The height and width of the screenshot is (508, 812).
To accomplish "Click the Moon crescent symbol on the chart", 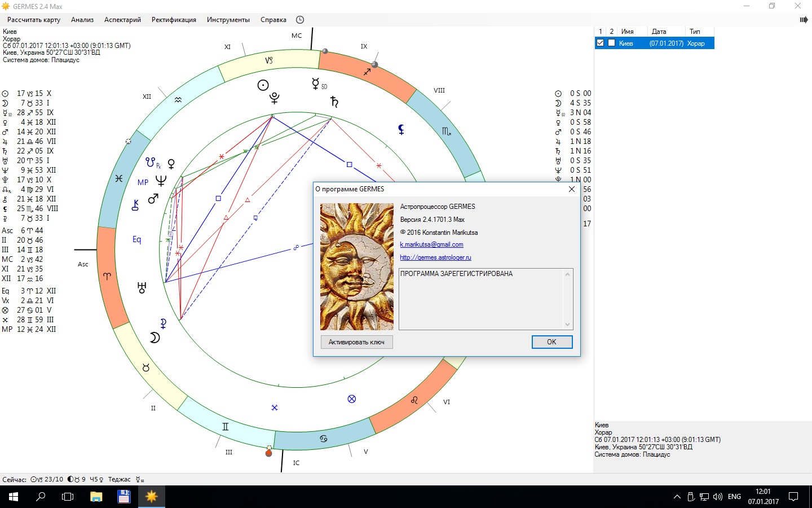I will 155,338.
